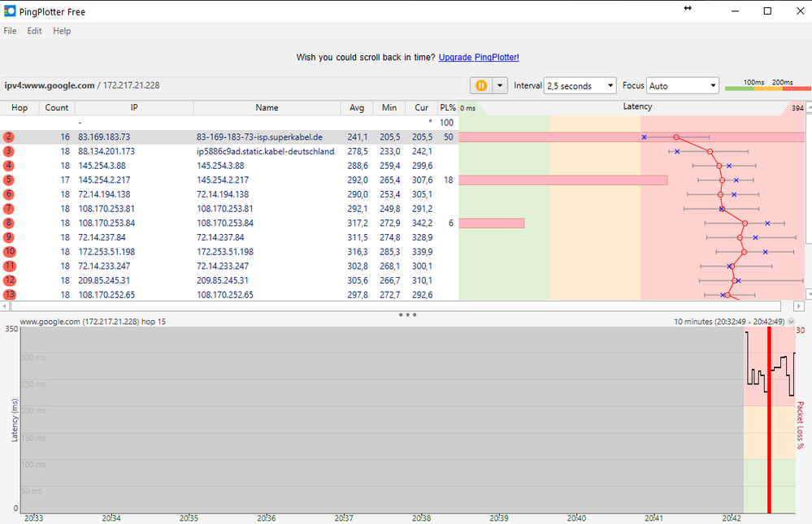The height and width of the screenshot is (524, 812).
Task: Click the hop 5 red circle icon
Action: tap(8, 180)
